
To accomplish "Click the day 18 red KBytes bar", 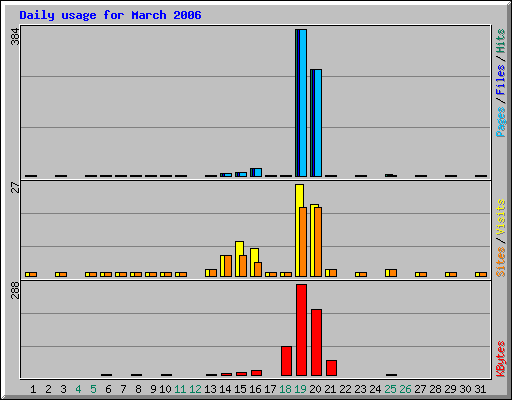I will [x=286, y=361].
